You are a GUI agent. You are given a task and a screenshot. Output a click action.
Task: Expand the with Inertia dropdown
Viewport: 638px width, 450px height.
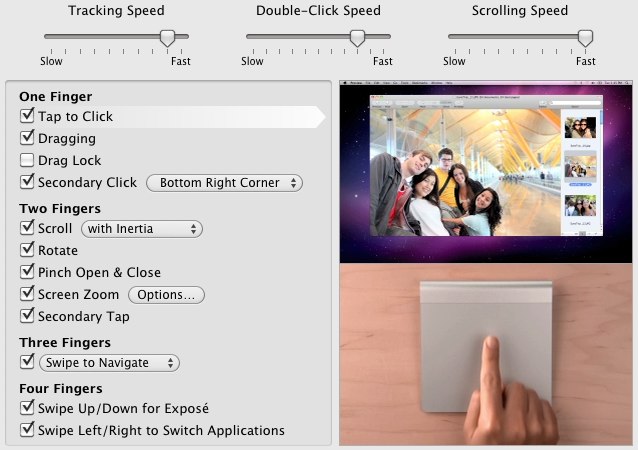coord(142,229)
